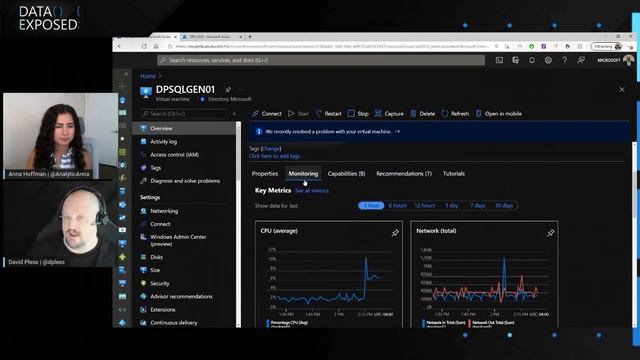Open portal settings gear
Viewport: 640px width, 360px height.
(x=548, y=60)
